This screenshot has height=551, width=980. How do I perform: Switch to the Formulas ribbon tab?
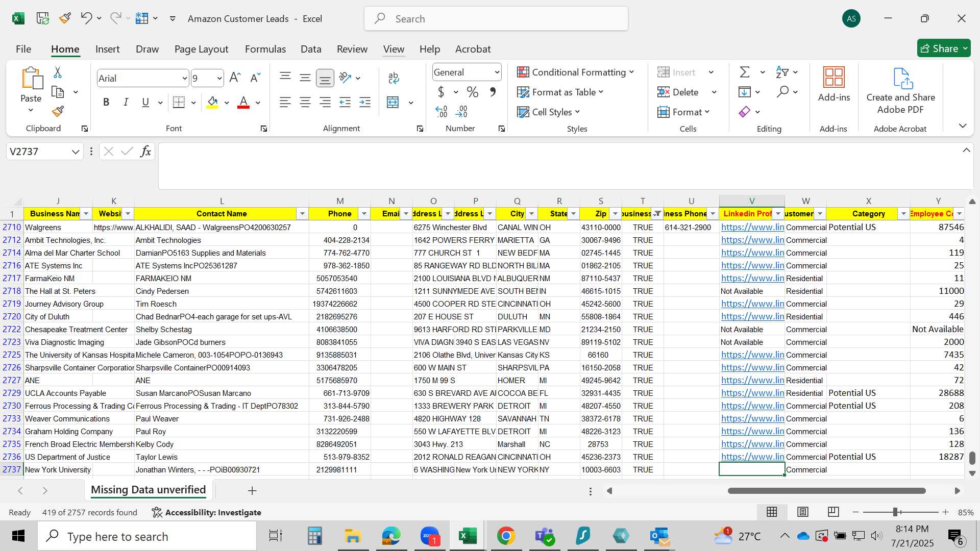[x=265, y=49]
